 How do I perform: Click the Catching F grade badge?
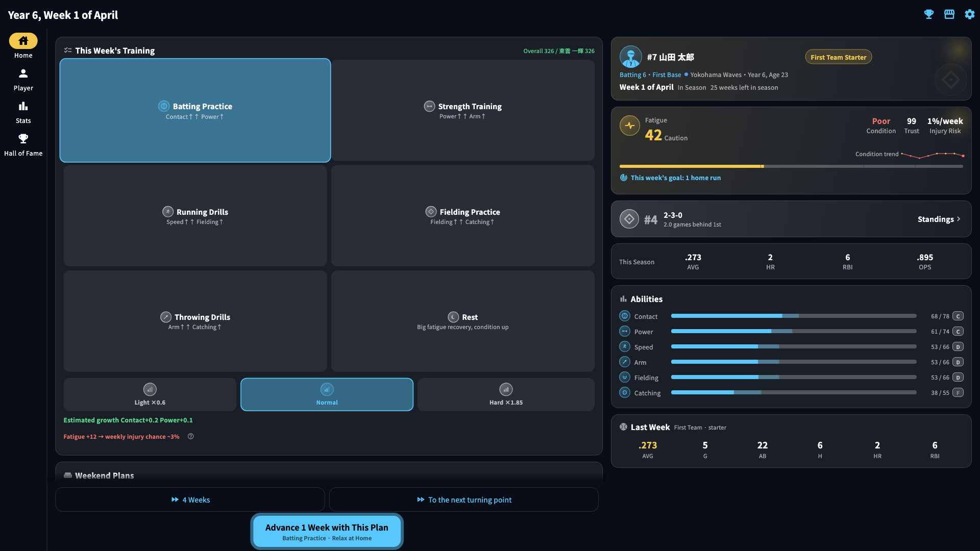(x=958, y=393)
